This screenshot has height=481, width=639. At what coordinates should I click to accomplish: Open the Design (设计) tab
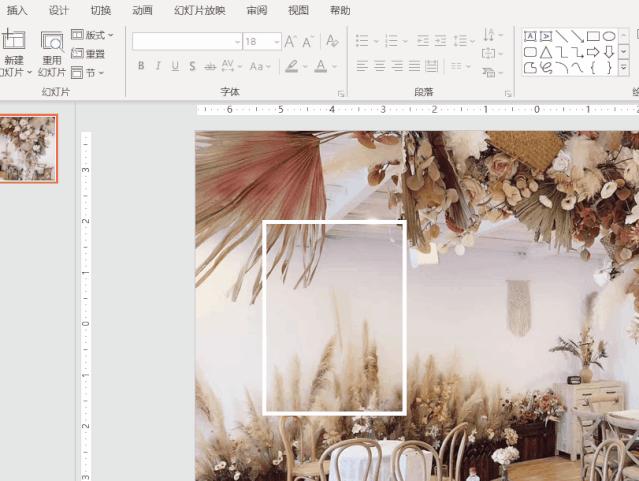pyautogui.click(x=59, y=10)
